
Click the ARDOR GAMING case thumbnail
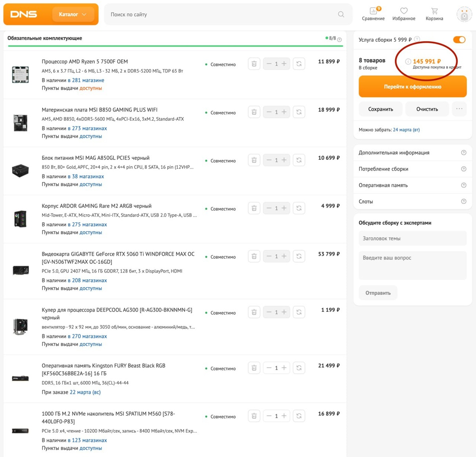point(20,219)
